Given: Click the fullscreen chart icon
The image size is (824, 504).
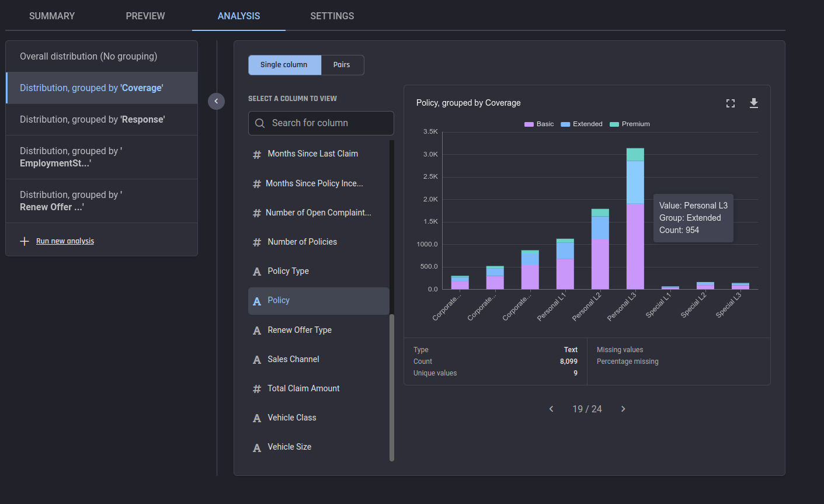Looking at the screenshot, I should [730, 103].
